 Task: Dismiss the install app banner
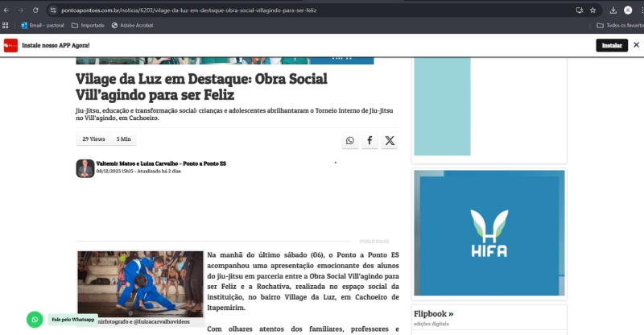(636, 45)
